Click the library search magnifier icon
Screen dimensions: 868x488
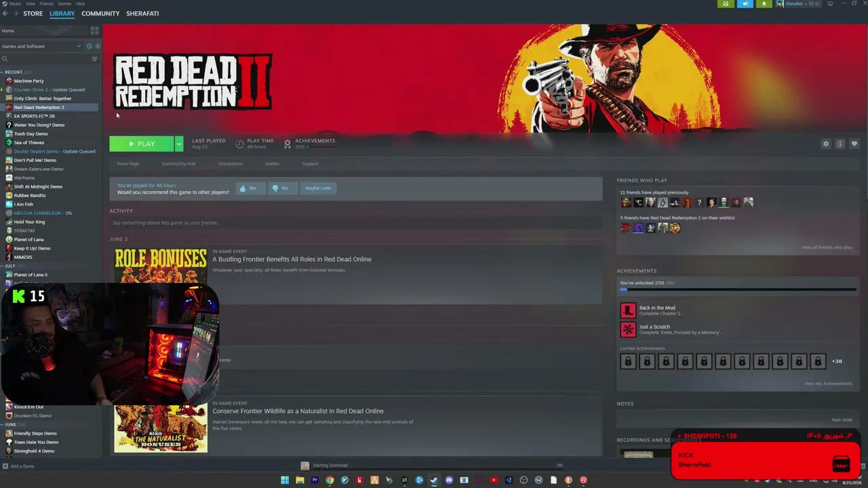(5, 59)
